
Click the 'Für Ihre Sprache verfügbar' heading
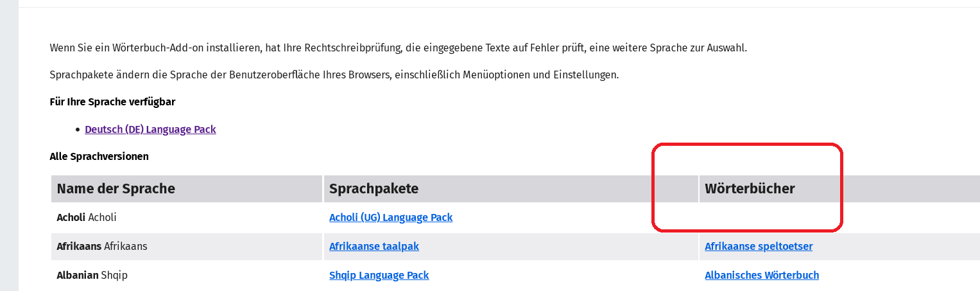(x=112, y=101)
